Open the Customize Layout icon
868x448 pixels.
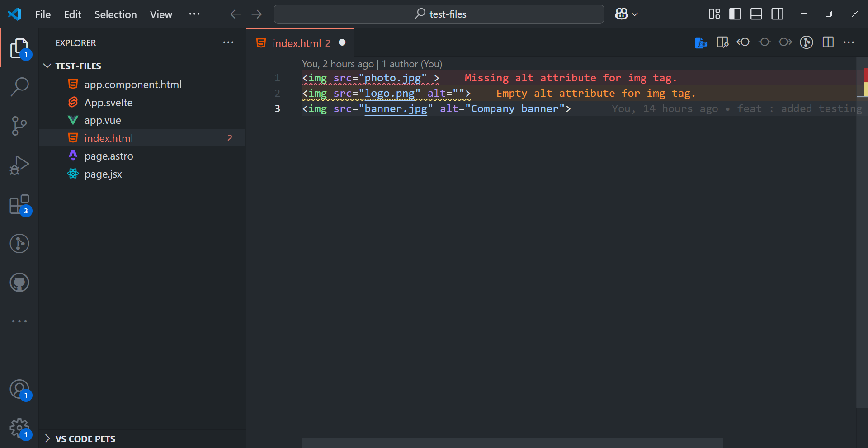click(x=714, y=14)
